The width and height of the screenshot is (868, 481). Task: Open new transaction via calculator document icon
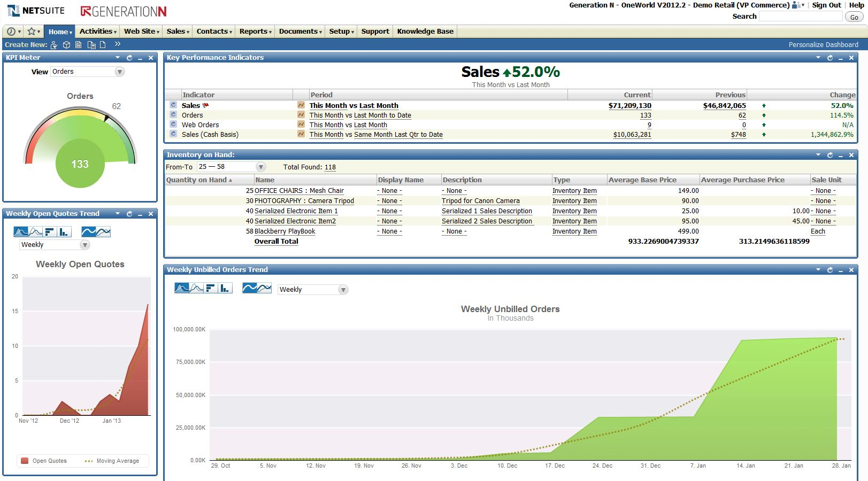coord(93,45)
